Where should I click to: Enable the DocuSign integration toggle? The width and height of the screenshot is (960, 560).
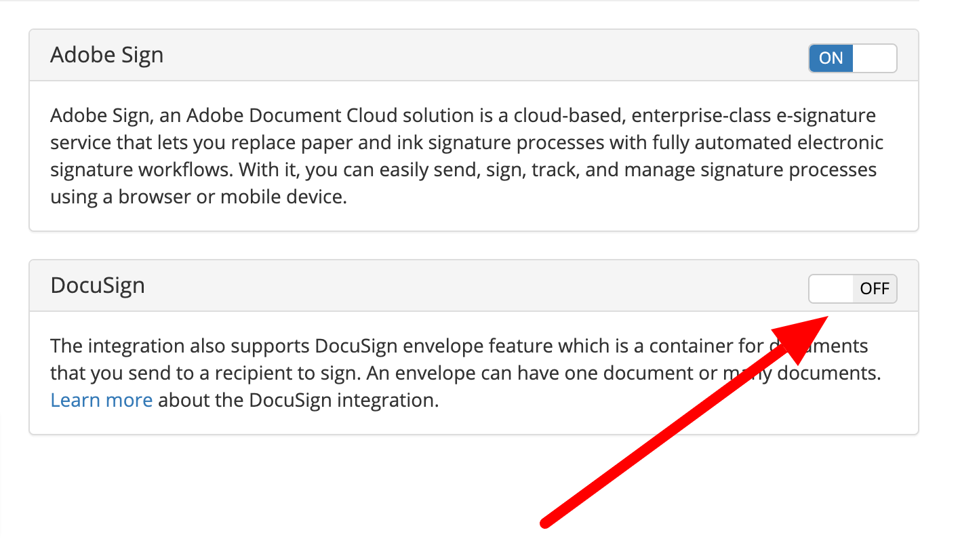(x=853, y=289)
